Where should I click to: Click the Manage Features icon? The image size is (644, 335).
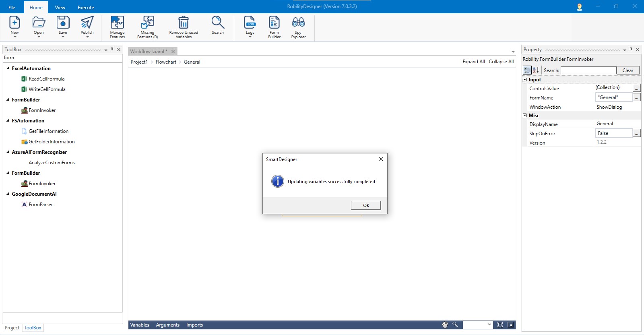pos(117,27)
